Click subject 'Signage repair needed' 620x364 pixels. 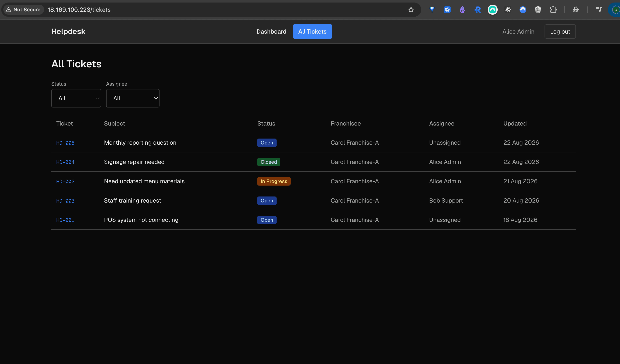click(134, 162)
